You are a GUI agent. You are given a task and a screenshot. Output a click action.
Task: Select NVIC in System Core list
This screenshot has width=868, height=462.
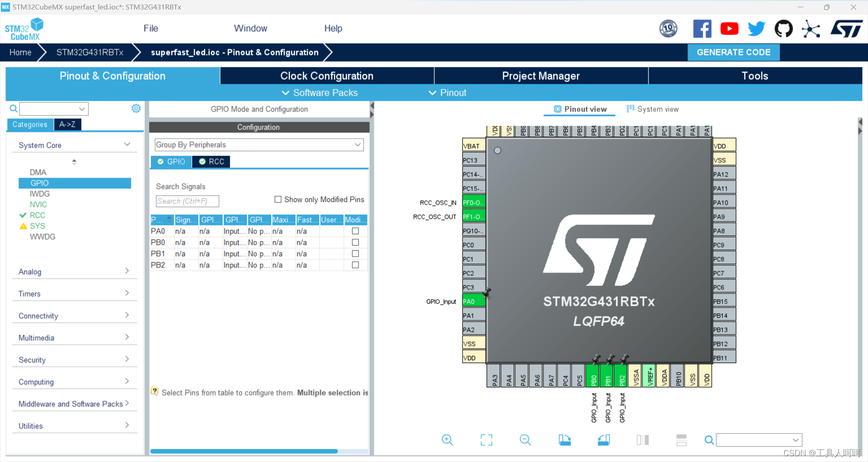[38, 205]
